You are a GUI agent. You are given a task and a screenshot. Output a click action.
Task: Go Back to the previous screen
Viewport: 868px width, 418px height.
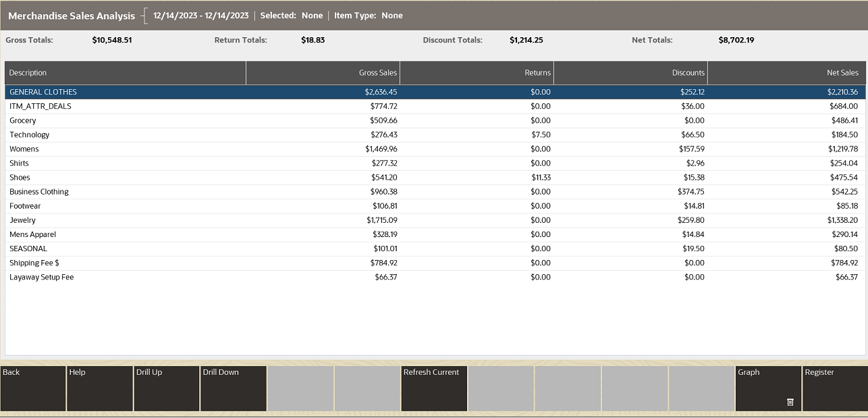[x=32, y=388]
